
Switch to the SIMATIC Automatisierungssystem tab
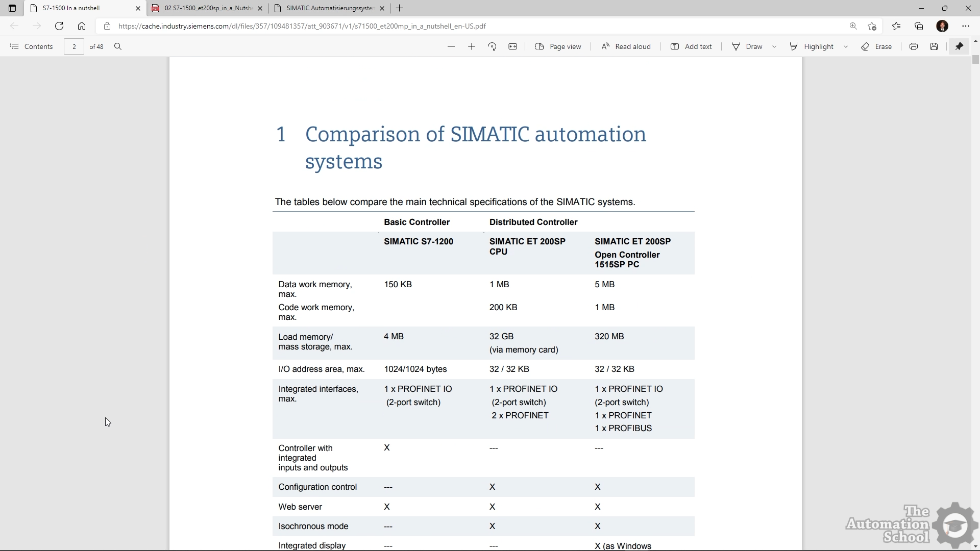click(x=329, y=8)
